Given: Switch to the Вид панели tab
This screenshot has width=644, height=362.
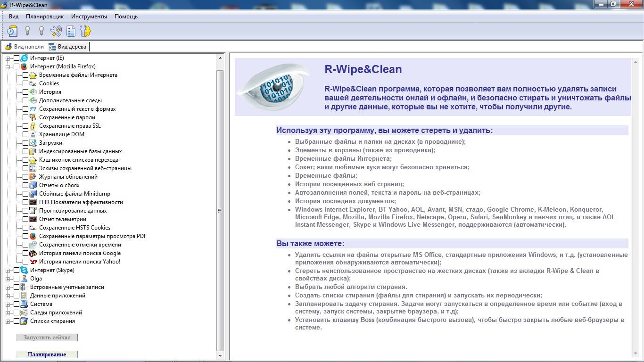Looking at the screenshot, I should click(x=24, y=47).
